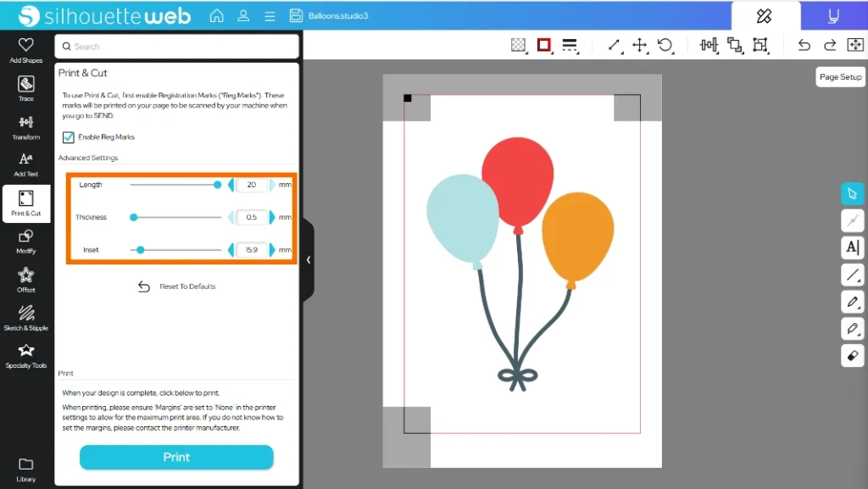868x489 pixels.
Task: Expand the fill pattern dropdown
Action: (518, 45)
